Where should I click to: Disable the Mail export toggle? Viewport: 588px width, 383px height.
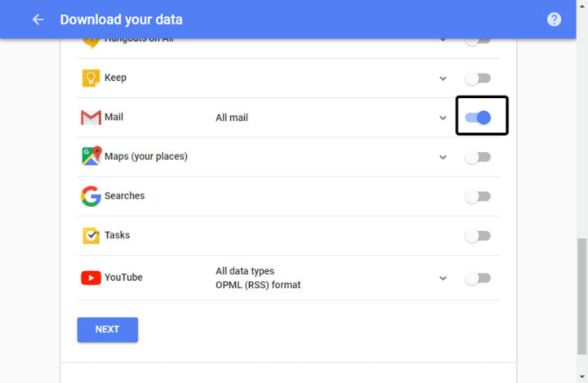click(x=478, y=118)
